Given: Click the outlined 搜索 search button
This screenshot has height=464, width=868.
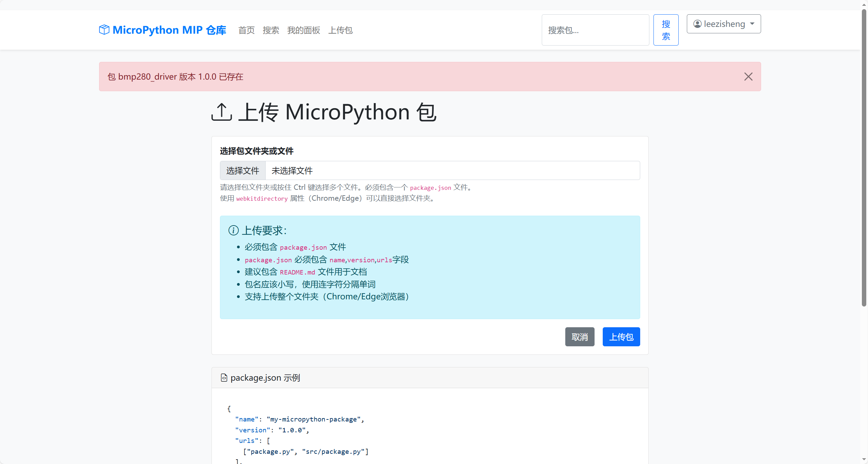Looking at the screenshot, I should pyautogui.click(x=666, y=30).
